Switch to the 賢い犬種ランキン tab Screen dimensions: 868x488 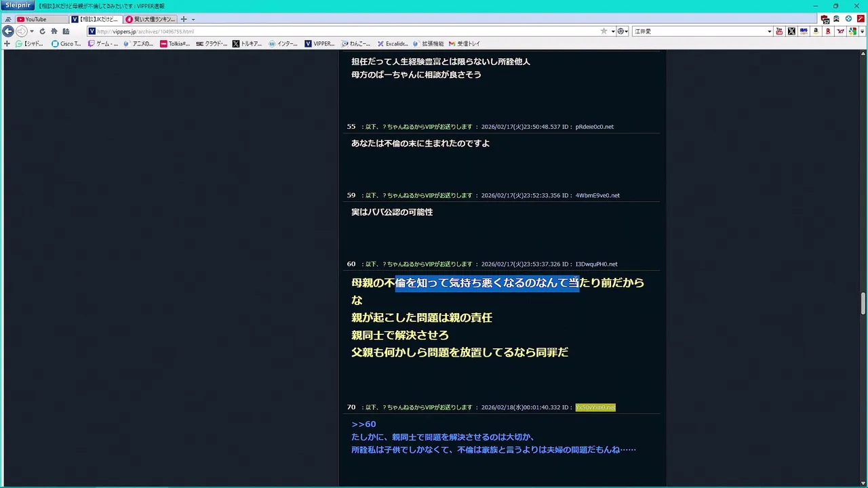coord(150,19)
